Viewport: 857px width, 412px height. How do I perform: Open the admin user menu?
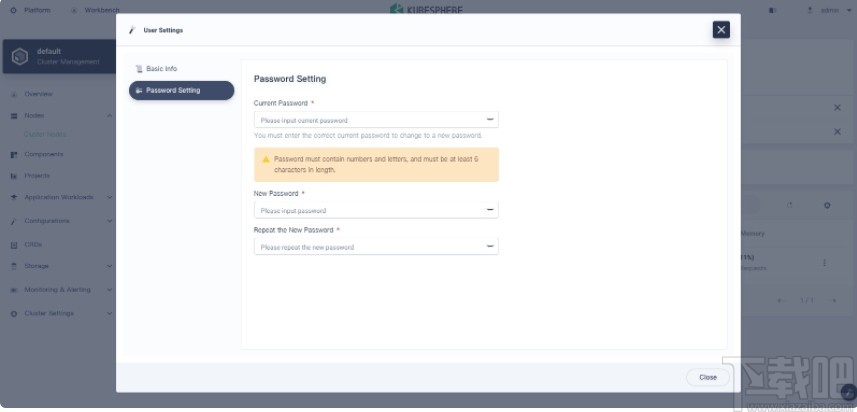coord(828,10)
